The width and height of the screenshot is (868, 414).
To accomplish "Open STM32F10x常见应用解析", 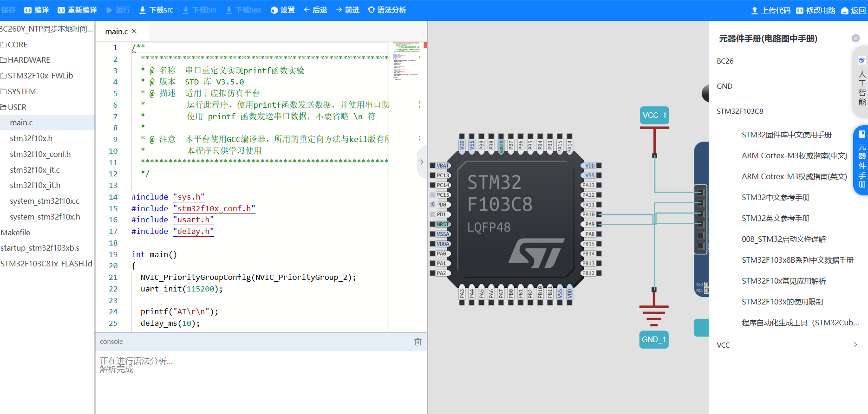I will click(784, 281).
